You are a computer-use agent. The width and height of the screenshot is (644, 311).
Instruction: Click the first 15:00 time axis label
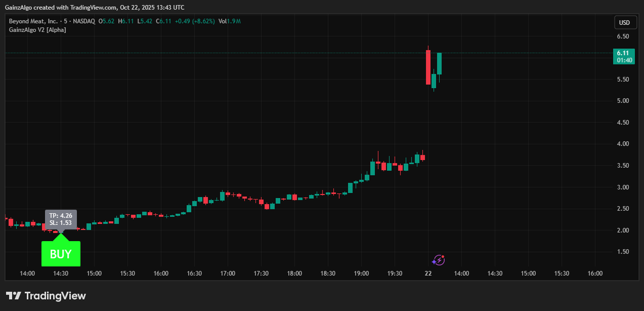coord(94,273)
